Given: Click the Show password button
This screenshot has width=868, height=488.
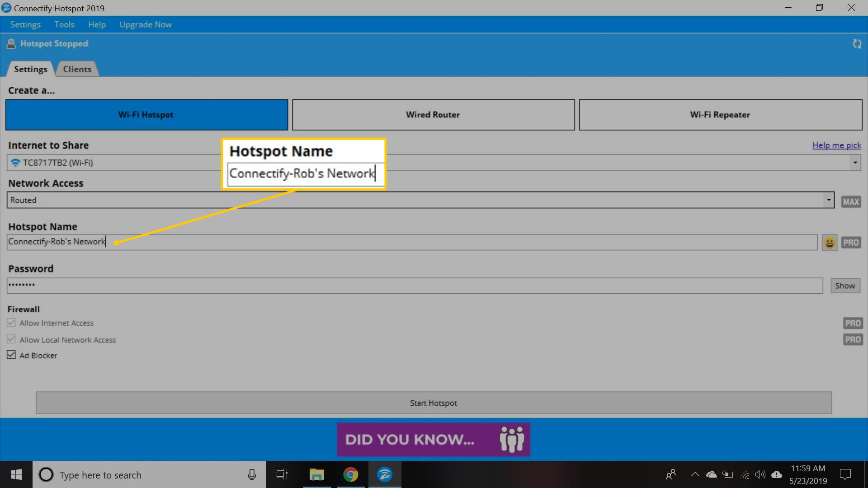Looking at the screenshot, I should pos(845,286).
